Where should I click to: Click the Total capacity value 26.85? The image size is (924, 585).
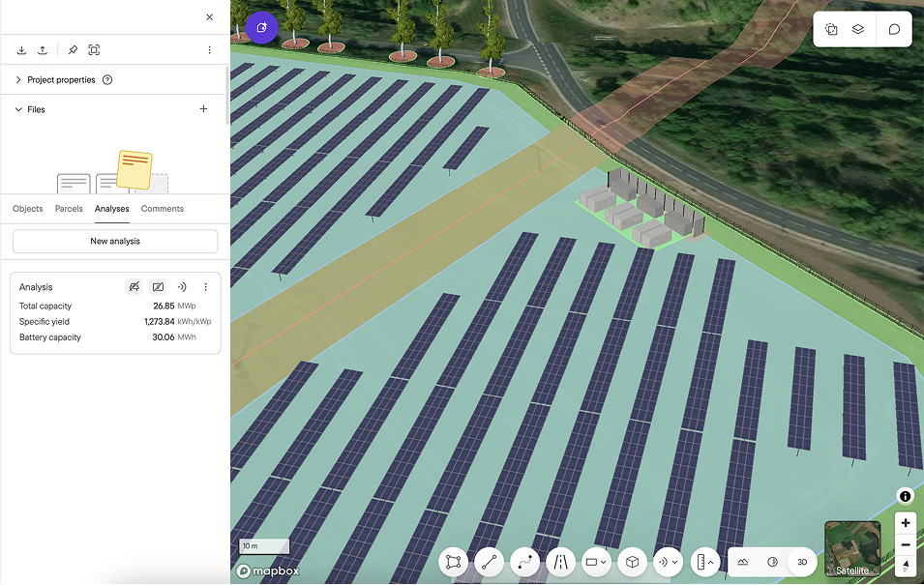tap(164, 306)
